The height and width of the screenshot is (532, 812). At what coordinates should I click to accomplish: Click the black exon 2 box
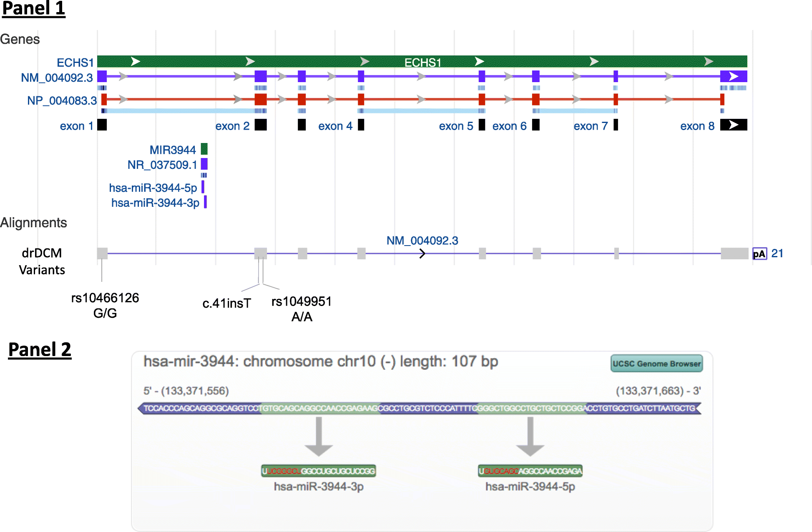point(261,125)
